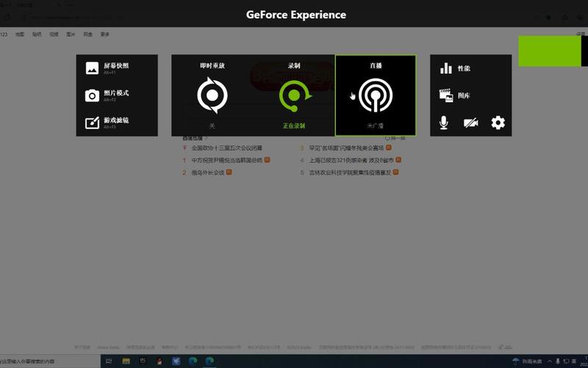Open the 录制 record tile
Screen dimensions: 588x368
(x=294, y=96)
